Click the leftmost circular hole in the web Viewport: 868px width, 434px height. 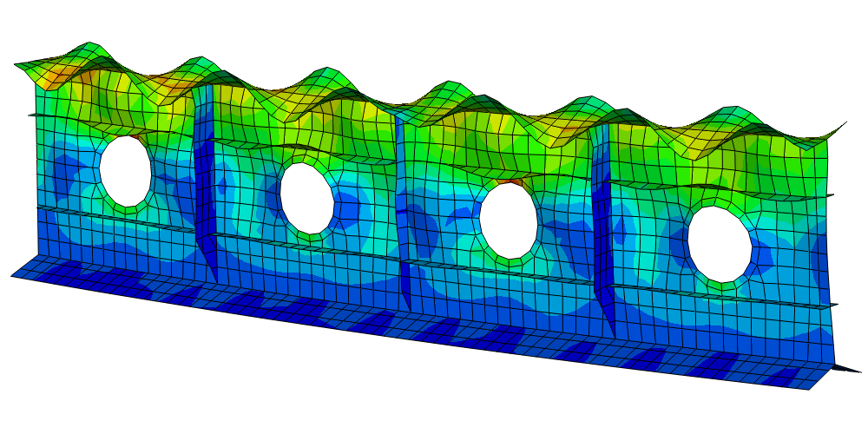tap(126, 171)
